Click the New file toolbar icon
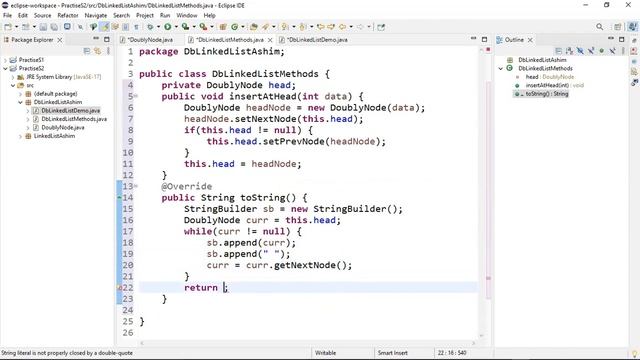The width and height of the screenshot is (640, 360). point(8,27)
